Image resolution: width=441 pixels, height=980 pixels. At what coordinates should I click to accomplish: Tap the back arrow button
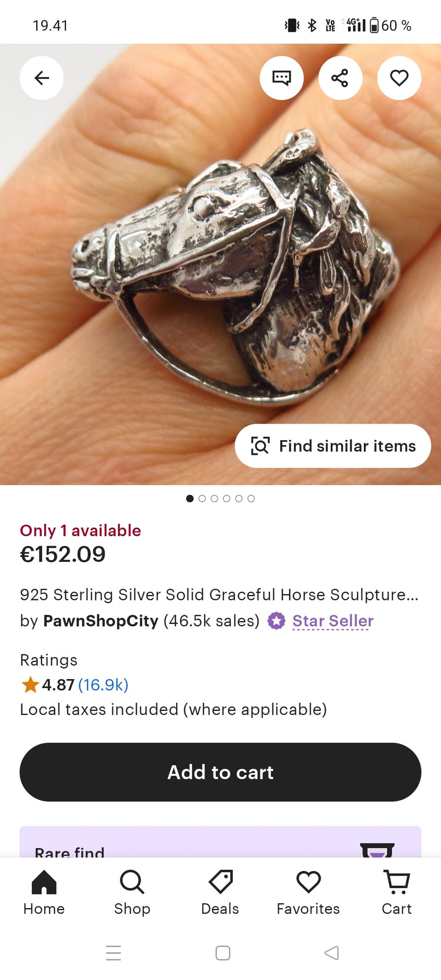click(42, 78)
